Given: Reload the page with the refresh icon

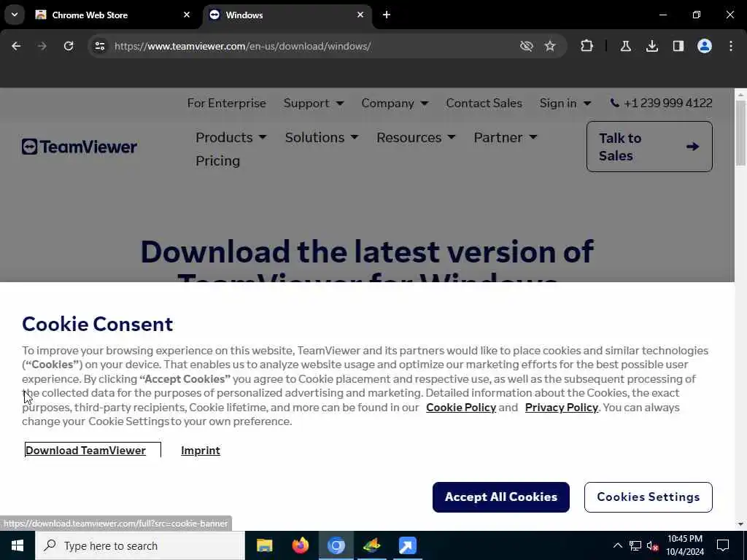Looking at the screenshot, I should click(x=69, y=46).
